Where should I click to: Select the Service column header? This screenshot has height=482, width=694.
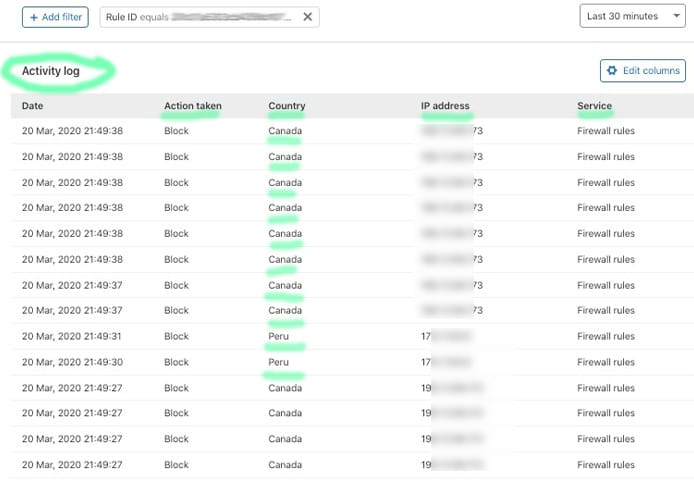[594, 106]
